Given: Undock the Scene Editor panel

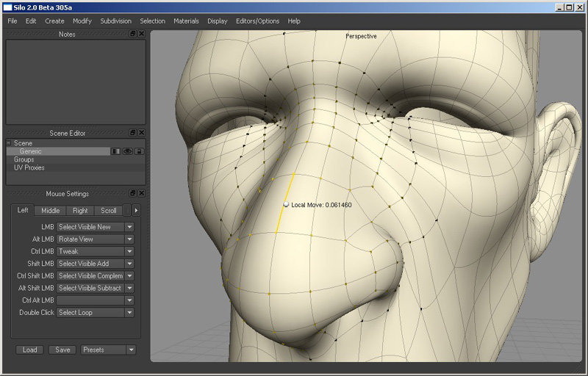Looking at the screenshot, I should [x=132, y=133].
